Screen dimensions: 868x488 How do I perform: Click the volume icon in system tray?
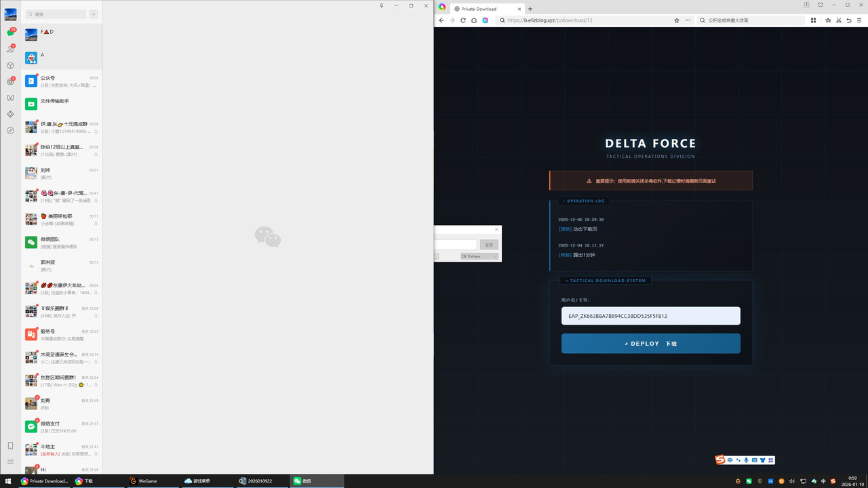click(792, 481)
